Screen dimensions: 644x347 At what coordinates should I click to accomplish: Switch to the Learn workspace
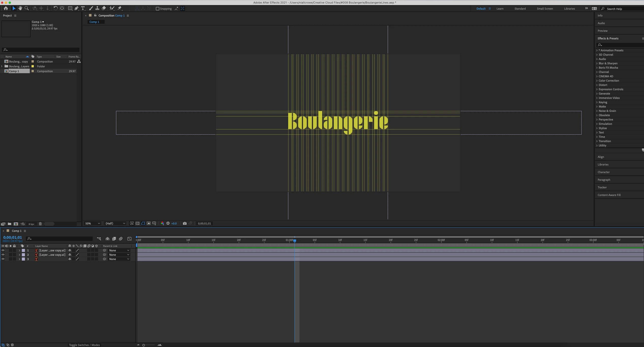(x=500, y=9)
